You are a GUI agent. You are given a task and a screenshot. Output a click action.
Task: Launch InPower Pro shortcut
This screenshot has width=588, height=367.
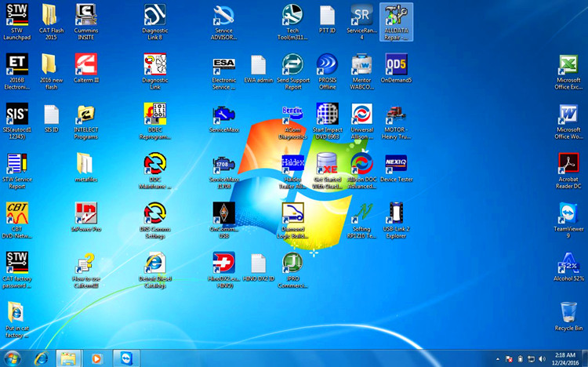pyautogui.click(x=86, y=217)
